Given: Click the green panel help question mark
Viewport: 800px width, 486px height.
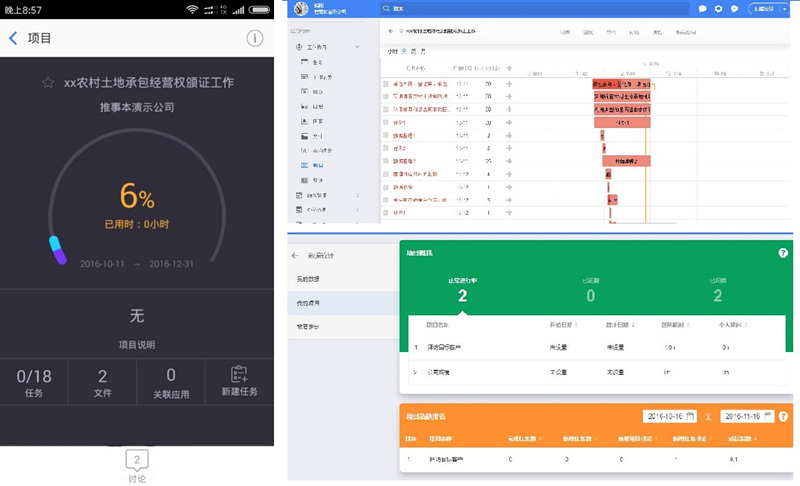Looking at the screenshot, I should 783,253.
